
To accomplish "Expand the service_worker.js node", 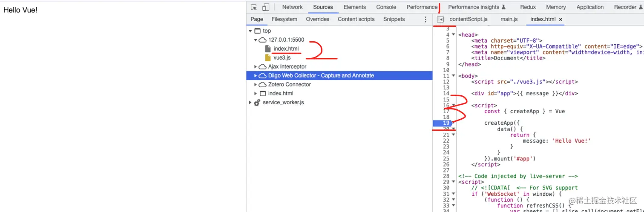I will tap(250, 103).
